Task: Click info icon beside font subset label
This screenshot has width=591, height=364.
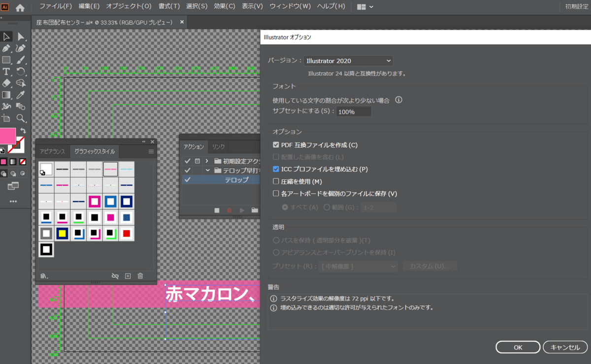Action: (x=399, y=100)
